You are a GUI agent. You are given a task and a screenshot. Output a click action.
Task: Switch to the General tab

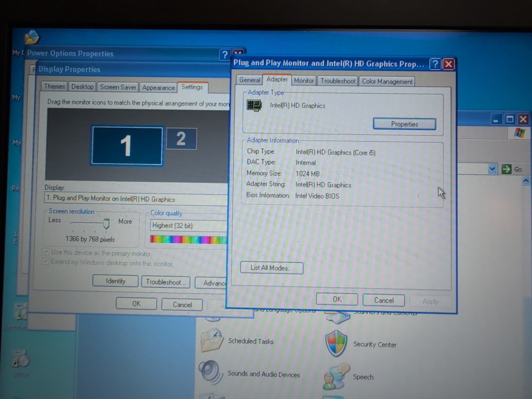(250, 80)
